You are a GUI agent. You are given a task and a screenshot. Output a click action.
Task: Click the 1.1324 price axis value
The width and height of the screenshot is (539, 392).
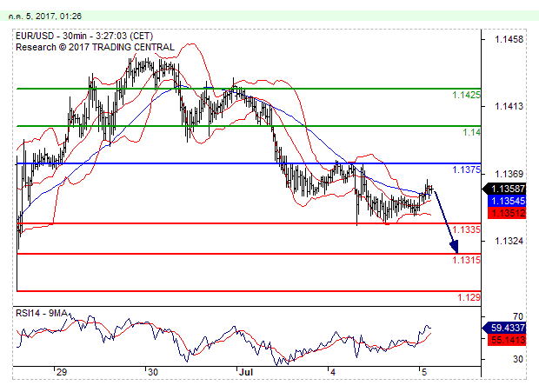pyautogui.click(x=509, y=241)
